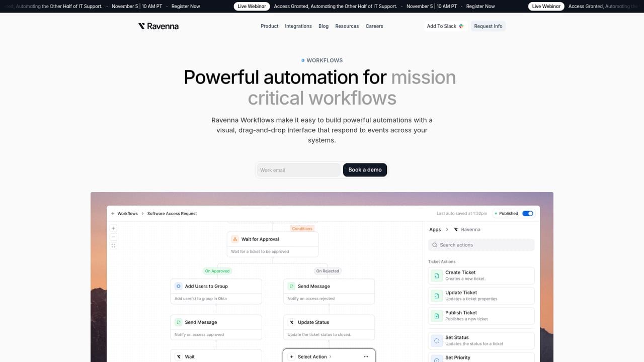Click the plus icon on Select Action node

[x=291, y=357]
